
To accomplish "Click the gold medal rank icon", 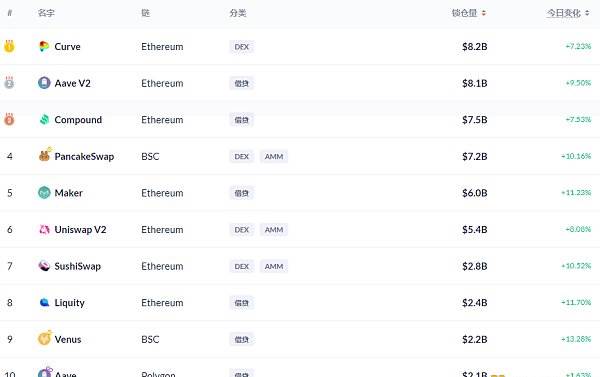I will point(9,46).
